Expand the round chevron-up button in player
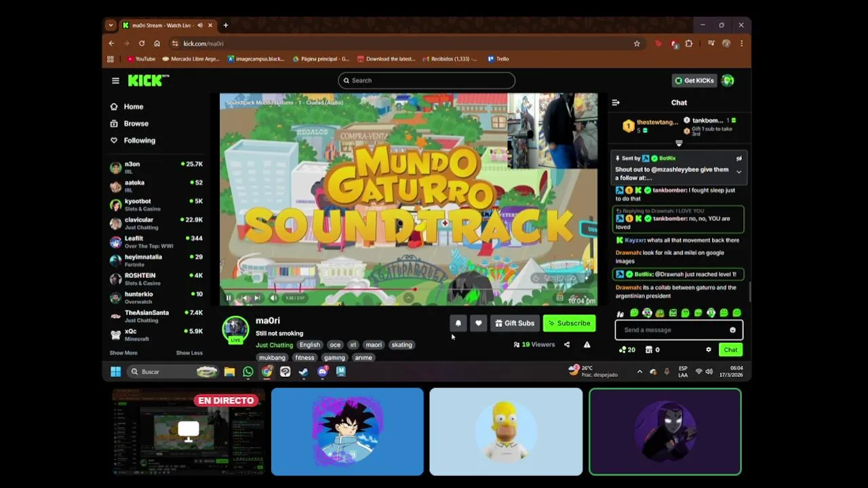This screenshot has width=868, height=488. (408, 298)
